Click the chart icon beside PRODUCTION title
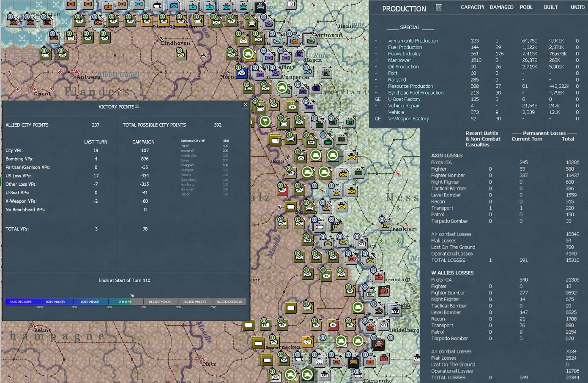 439,8
